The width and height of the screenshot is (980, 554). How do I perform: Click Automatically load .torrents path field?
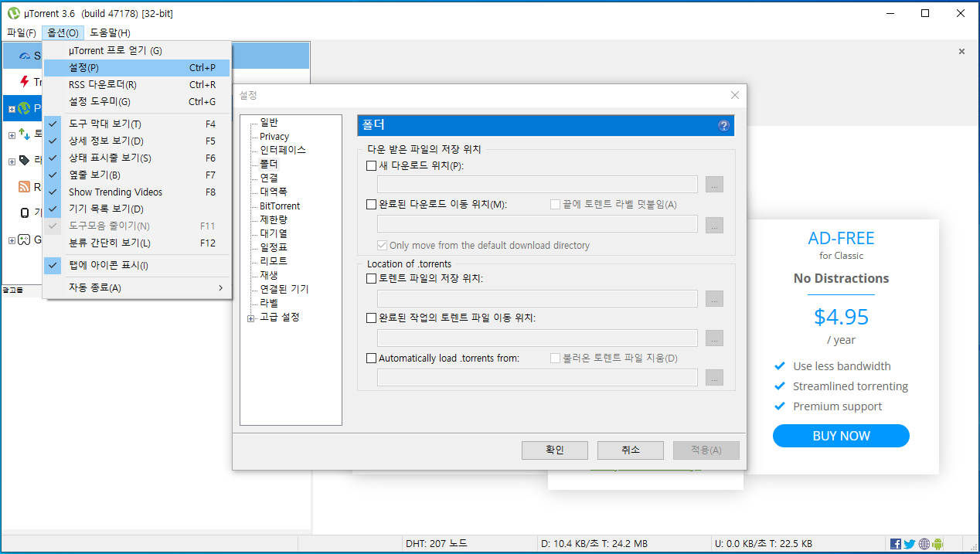coord(537,377)
